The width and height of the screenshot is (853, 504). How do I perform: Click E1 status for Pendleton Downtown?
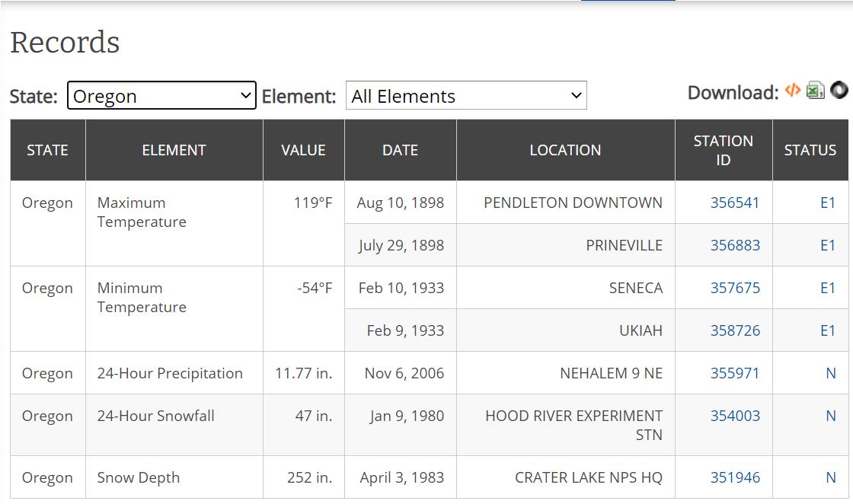pyautogui.click(x=827, y=203)
